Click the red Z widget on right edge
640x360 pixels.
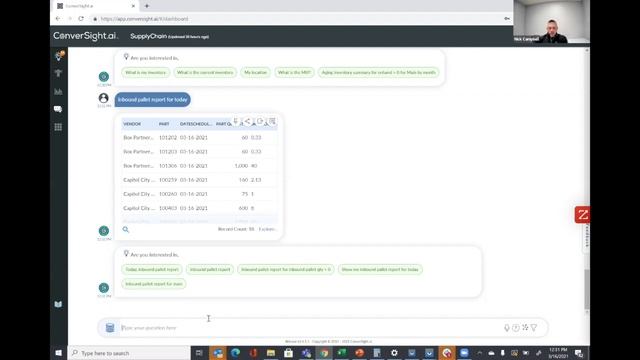582,215
